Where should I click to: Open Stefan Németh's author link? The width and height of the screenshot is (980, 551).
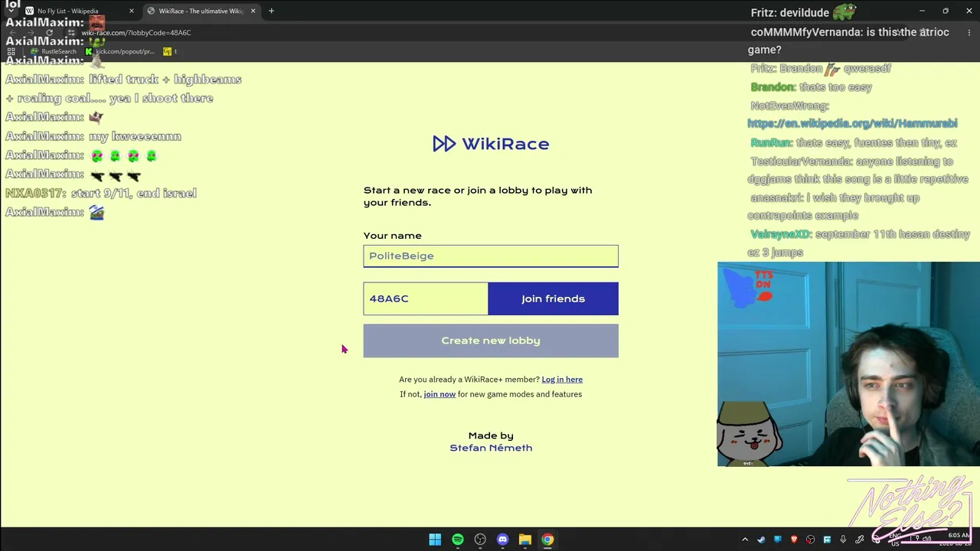coord(491,448)
